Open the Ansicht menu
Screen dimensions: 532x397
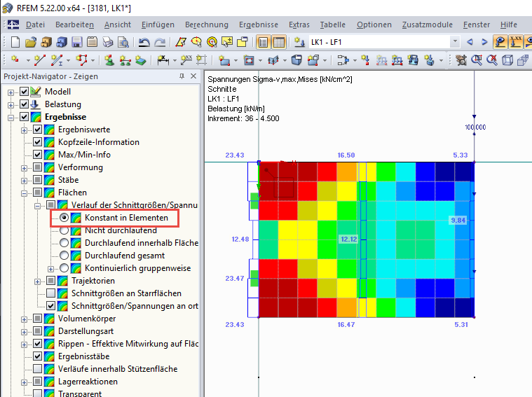coord(117,25)
